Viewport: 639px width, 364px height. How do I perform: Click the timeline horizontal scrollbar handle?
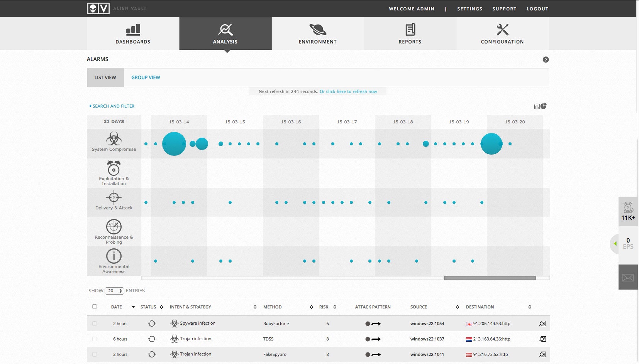490,278
